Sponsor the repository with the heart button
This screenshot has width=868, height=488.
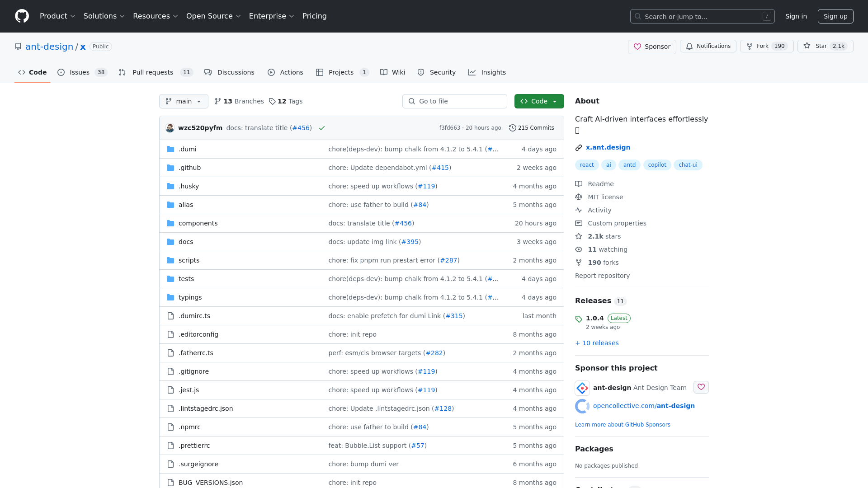coord(652,47)
